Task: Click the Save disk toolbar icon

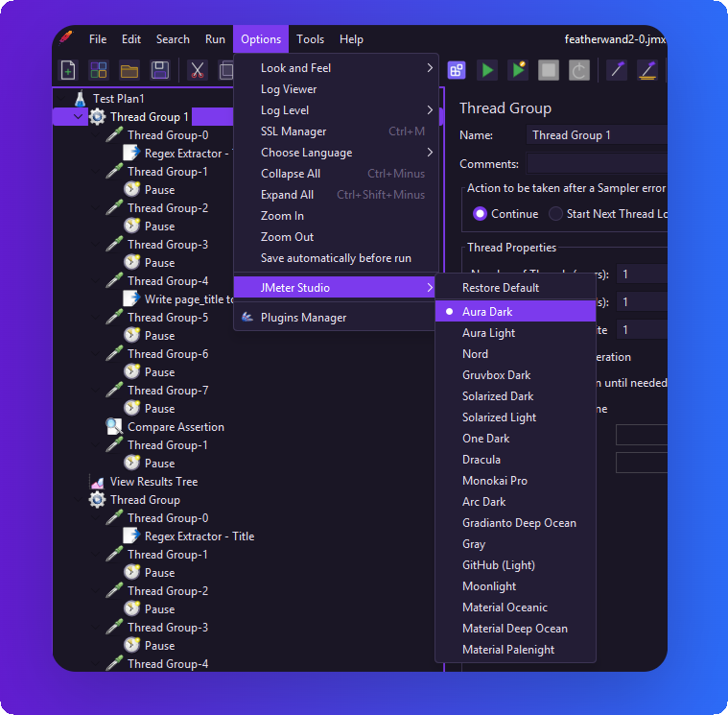Action: pos(160,71)
